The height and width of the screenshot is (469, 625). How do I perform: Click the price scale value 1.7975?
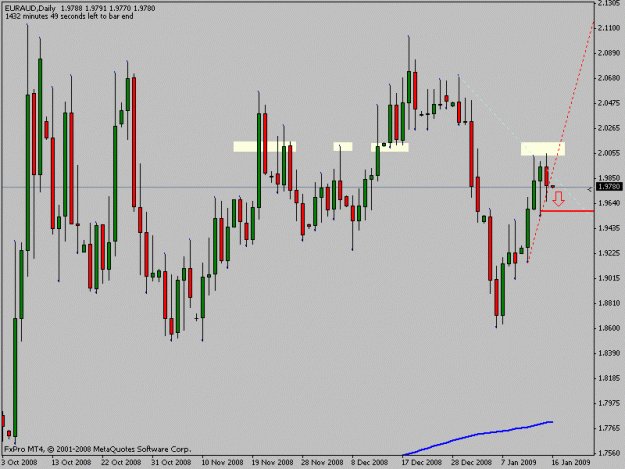(x=609, y=403)
